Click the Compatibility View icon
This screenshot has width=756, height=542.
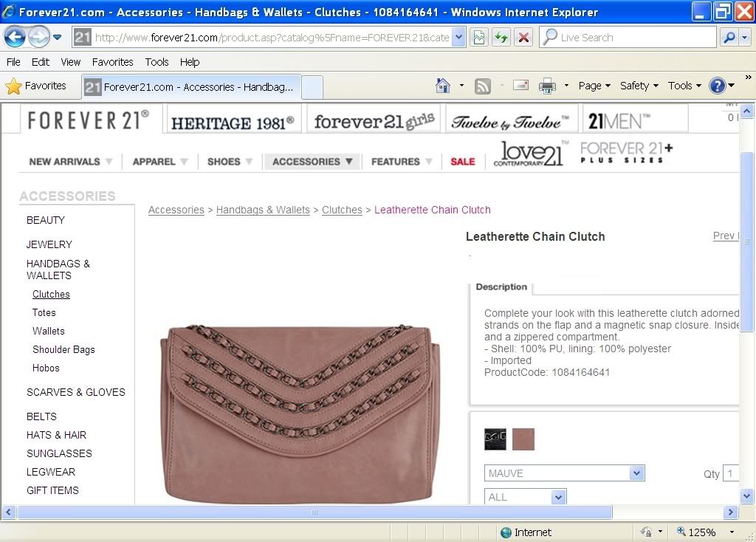coord(479,37)
